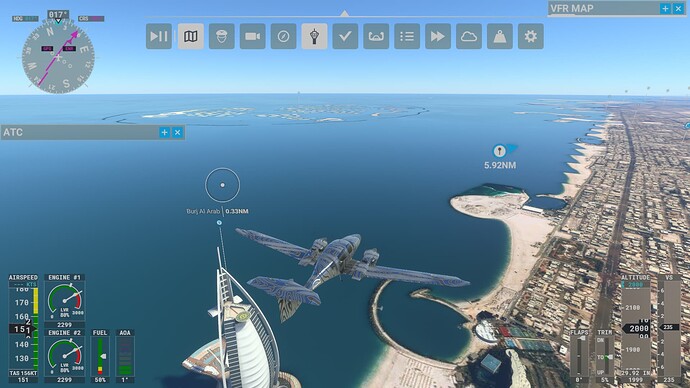Image resolution: width=690 pixels, height=388 pixels.
Task: Open the flight controls yoke icon
Action: (x=376, y=36)
